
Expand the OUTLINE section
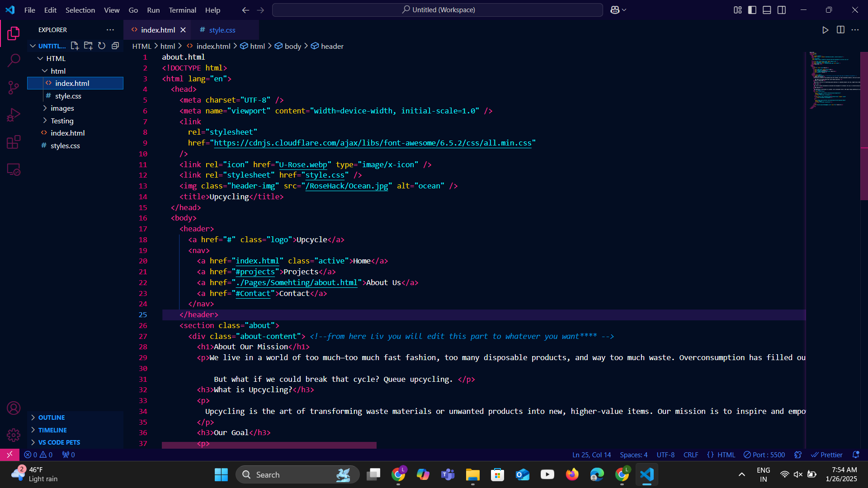52,418
